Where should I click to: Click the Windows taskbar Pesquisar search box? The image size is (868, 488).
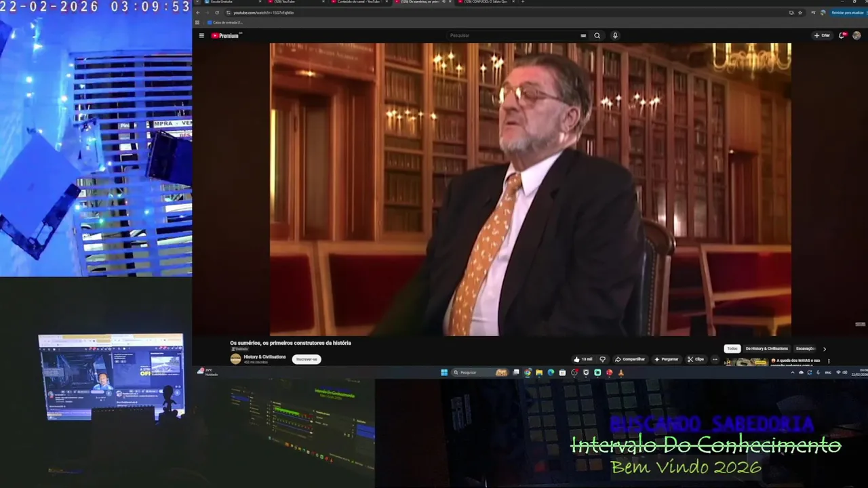481,372
